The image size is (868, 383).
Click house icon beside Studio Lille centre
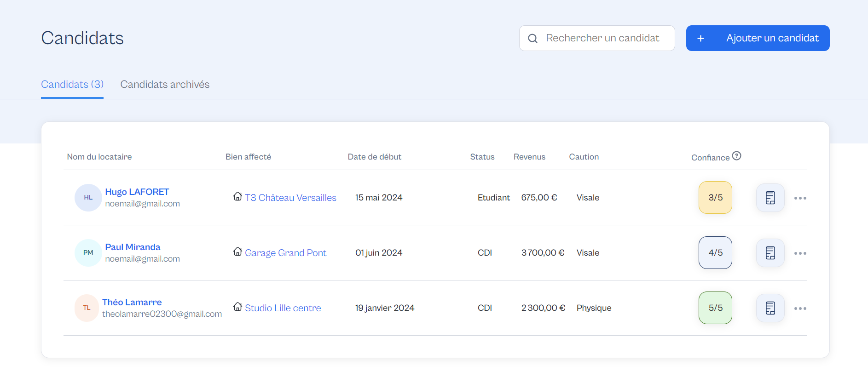[237, 307]
